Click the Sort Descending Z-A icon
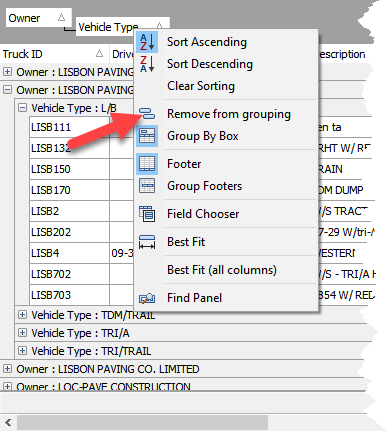 coord(147,64)
